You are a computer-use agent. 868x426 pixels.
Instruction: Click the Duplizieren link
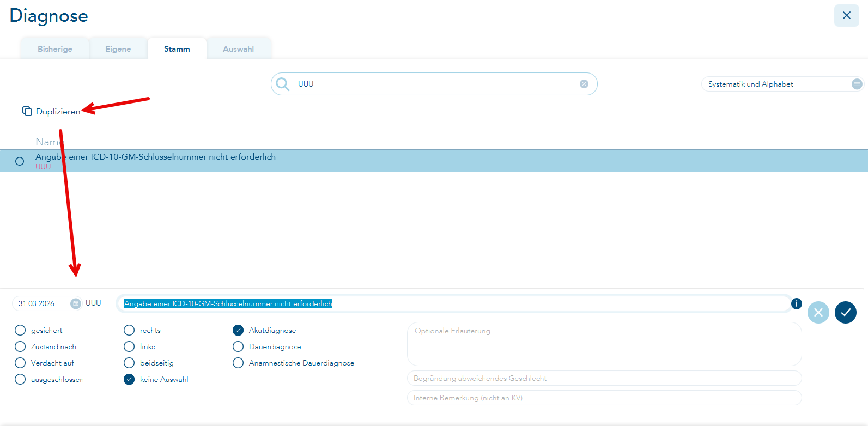(58, 112)
